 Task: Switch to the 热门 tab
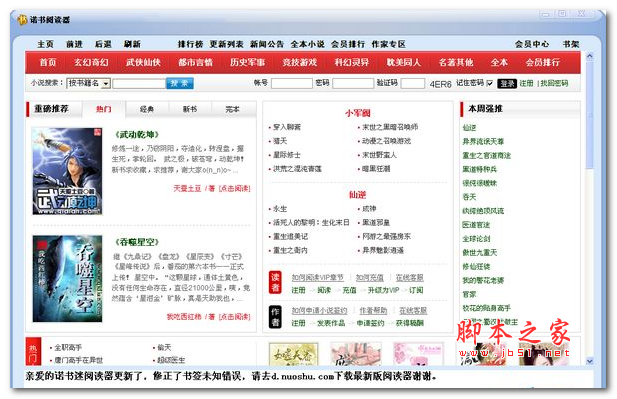pyautogui.click(x=104, y=109)
